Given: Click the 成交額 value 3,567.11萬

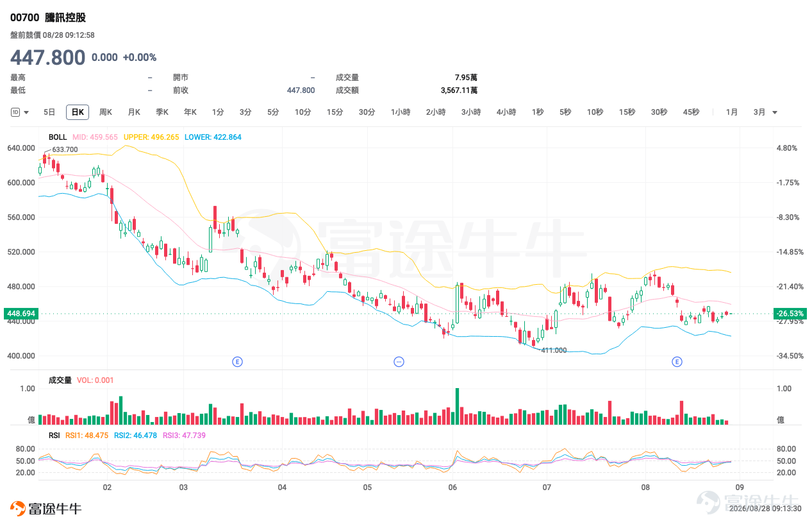Looking at the screenshot, I should [x=459, y=90].
